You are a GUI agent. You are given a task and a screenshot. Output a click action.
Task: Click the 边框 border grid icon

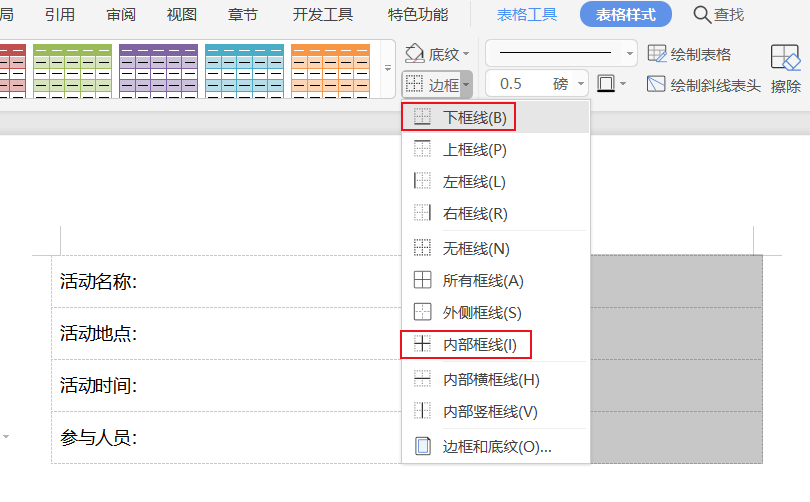pos(414,84)
